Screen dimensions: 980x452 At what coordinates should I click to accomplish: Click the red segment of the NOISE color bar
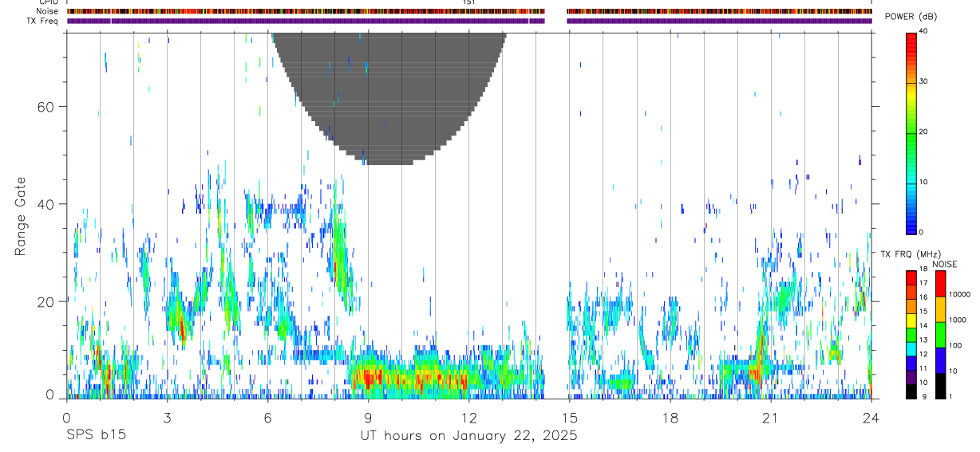(x=940, y=283)
